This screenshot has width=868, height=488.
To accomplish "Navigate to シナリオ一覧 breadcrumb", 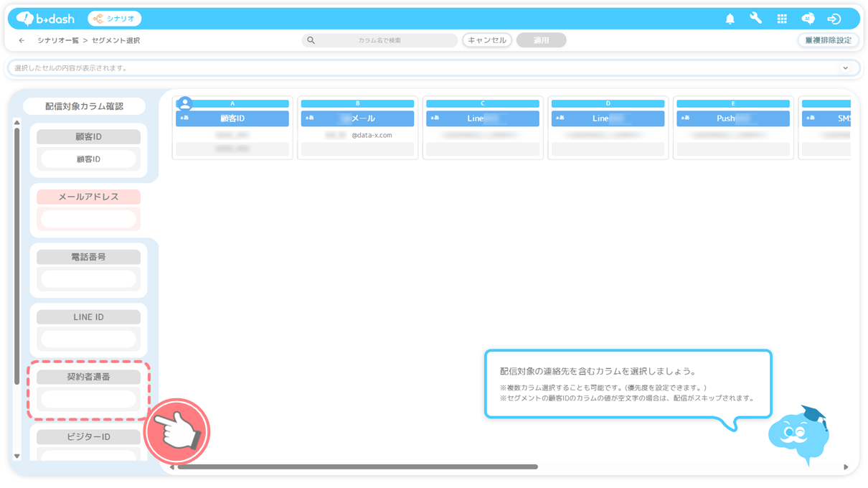I will click(58, 41).
